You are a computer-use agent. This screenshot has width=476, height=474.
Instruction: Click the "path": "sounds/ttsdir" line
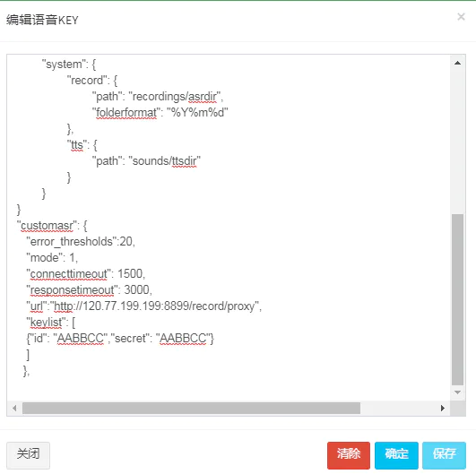pos(146,161)
